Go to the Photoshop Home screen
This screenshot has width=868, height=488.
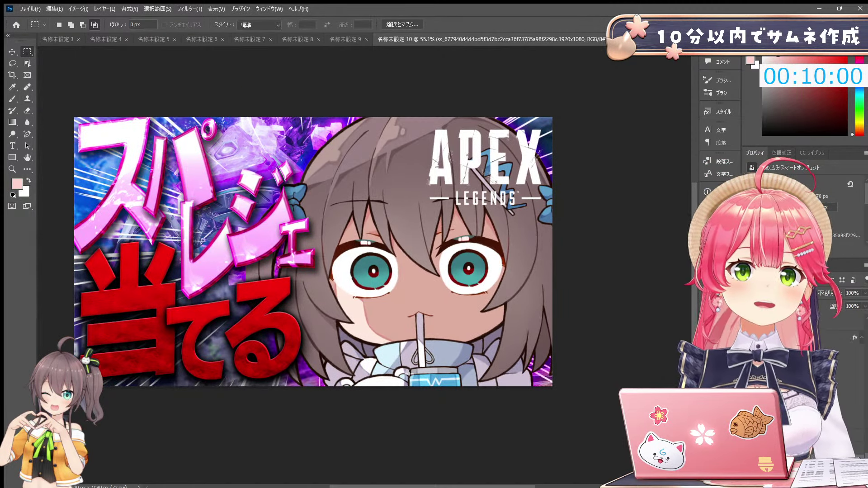(16, 25)
